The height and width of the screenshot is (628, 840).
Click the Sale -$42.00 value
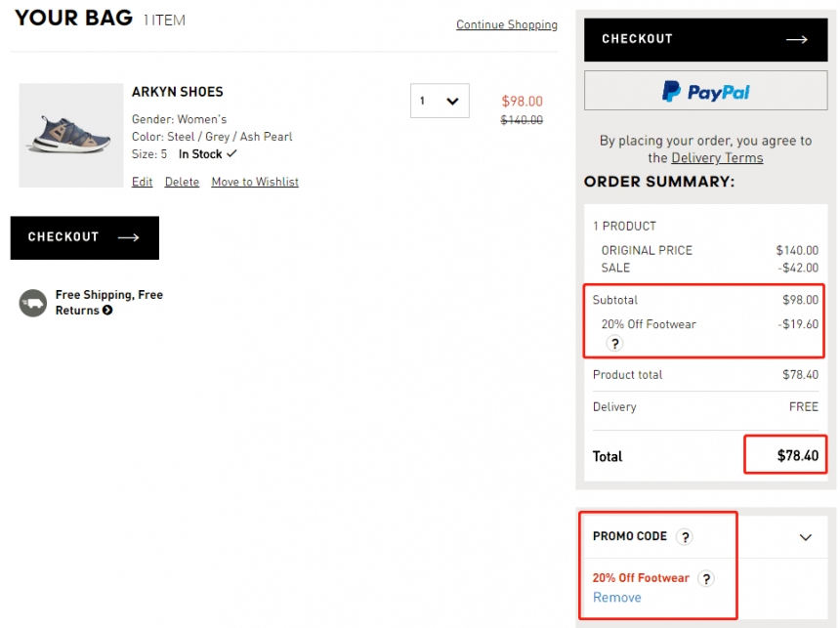(x=798, y=268)
